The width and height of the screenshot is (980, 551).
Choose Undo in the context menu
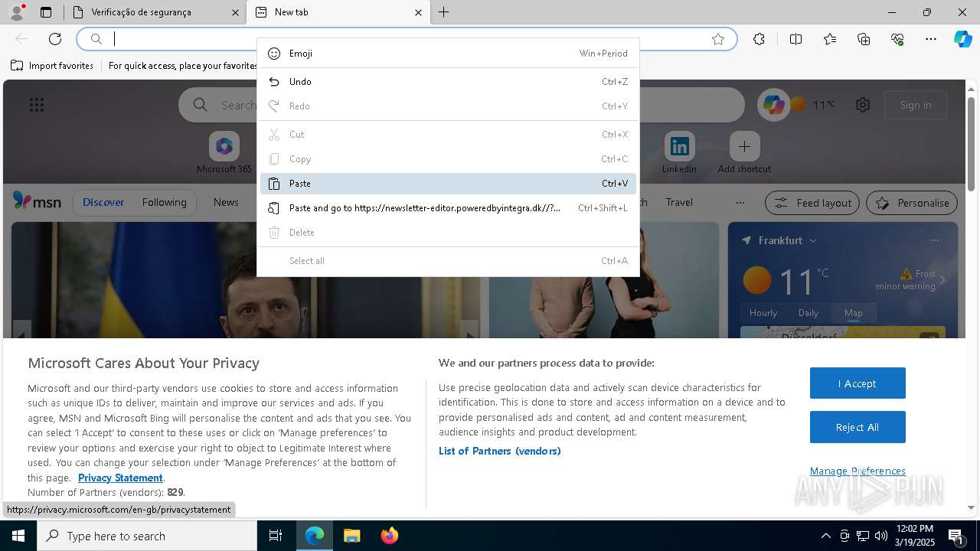point(448,82)
